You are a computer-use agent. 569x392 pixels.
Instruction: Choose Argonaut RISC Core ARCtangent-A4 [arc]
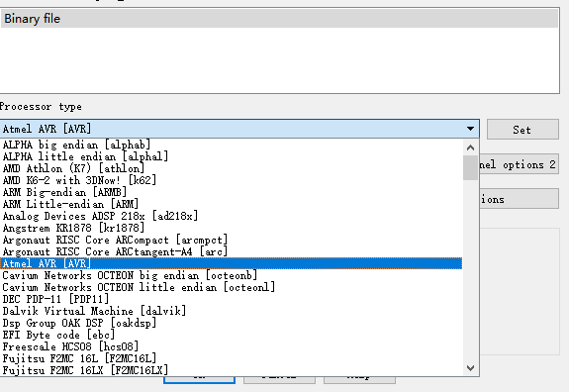[x=232, y=251]
